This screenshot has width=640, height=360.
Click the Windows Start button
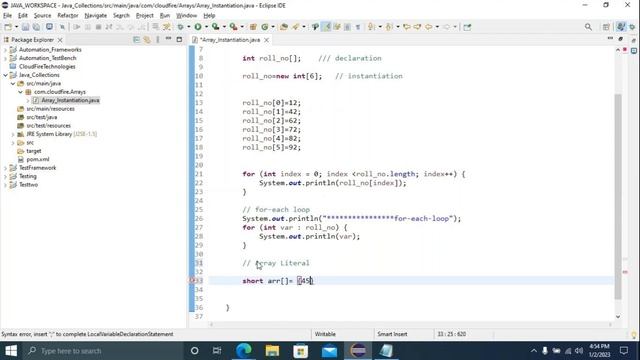click(11, 351)
